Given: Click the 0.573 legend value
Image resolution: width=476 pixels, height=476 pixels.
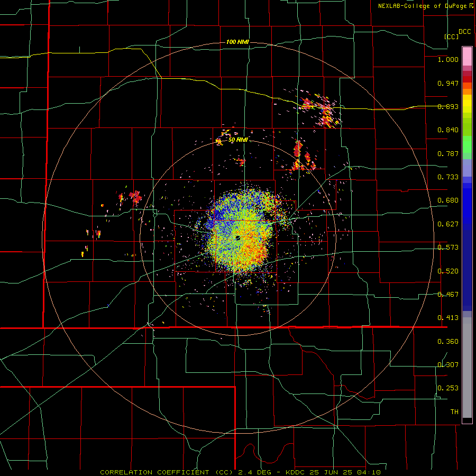Looking at the screenshot, I should pos(448,248).
